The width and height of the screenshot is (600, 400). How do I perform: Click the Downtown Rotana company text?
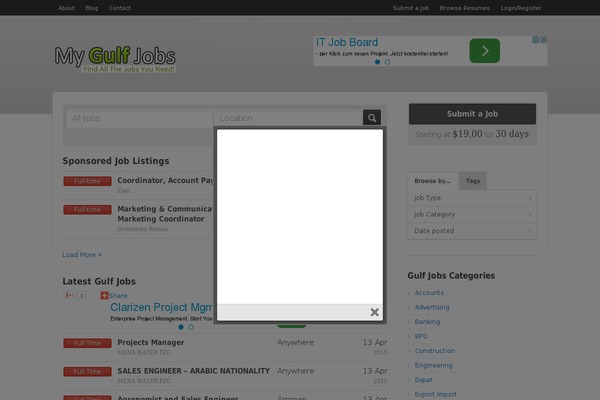[x=142, y=229]
